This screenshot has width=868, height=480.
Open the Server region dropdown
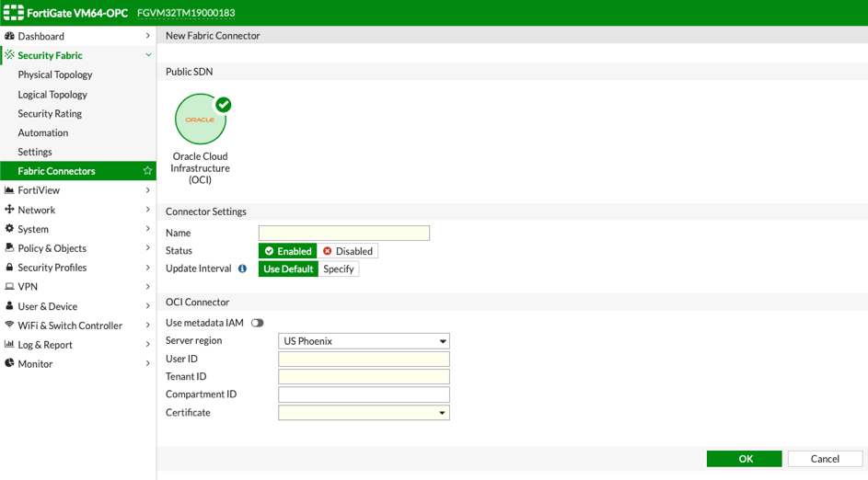click(364, 341)
